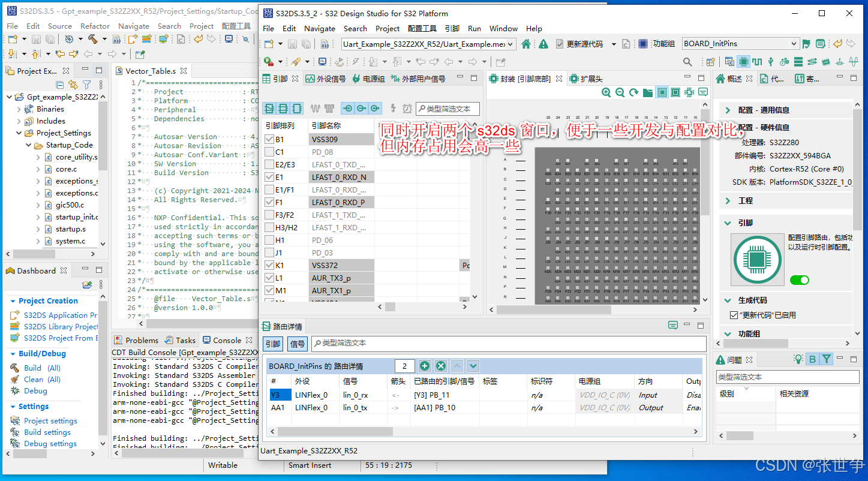
Task: Open the BOARD_InitPins functional group dropdown
Action: (794, 44)
